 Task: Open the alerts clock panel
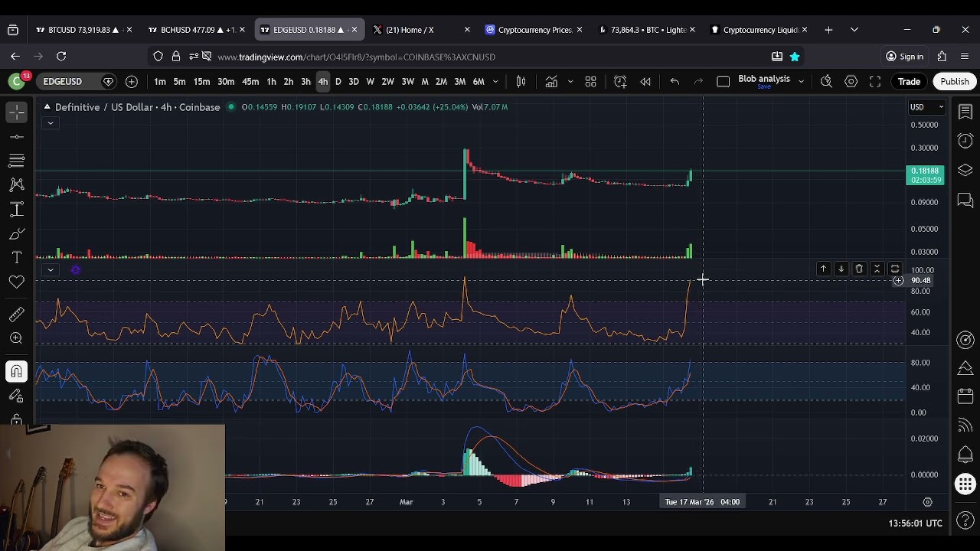click(965, 141)
